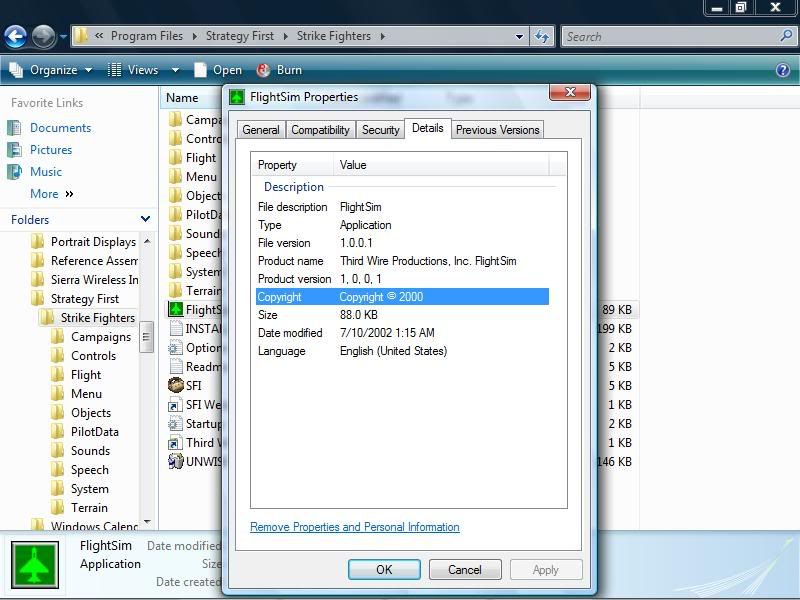The height and width of the screenshot is (600, 800).
Task: Select the Third Wire shortcut icon
Action: pyautogui.click(x=176, y=442)
